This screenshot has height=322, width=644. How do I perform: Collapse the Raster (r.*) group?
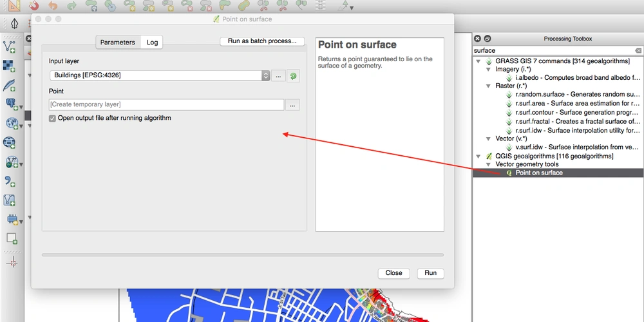[488, 86]
